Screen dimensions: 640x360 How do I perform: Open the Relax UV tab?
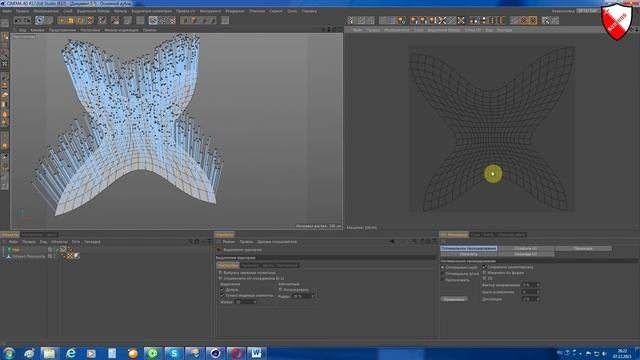click(x=526, y=248)
